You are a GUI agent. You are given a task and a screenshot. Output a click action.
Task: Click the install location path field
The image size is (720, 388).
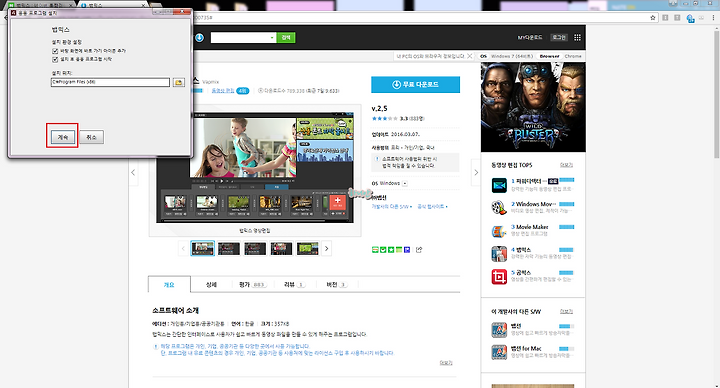tap(110, 82)
